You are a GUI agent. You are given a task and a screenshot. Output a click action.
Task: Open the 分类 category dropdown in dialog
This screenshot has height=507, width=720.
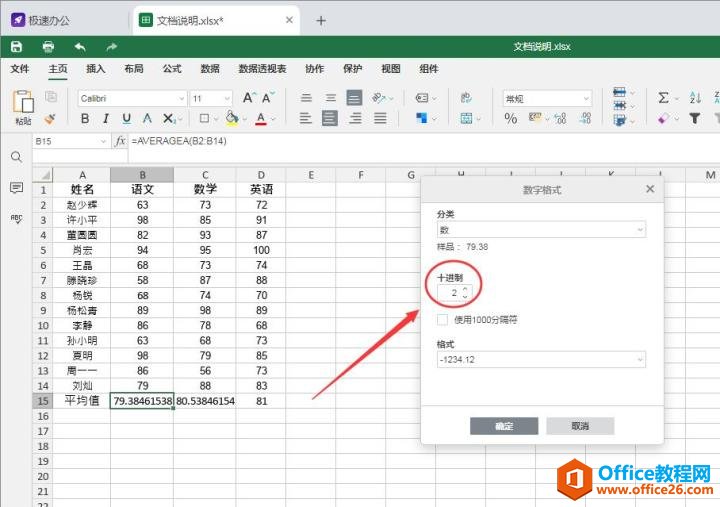[541, 230]
